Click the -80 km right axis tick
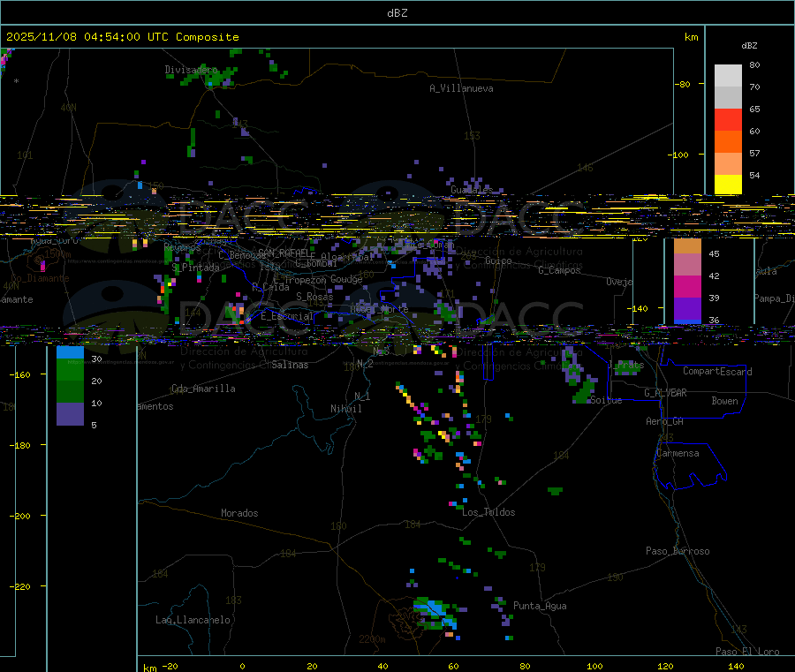The width and height of the screenshot is (795, 672). 683,84
